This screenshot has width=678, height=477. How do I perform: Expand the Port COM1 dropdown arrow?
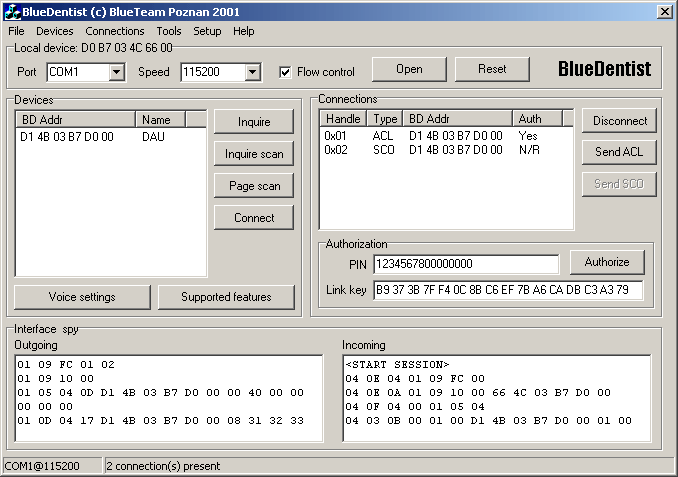pos(116,72)
